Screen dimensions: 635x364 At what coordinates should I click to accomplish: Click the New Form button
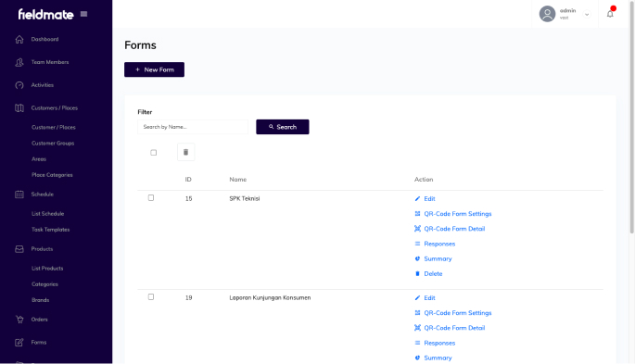coord(154,69)
